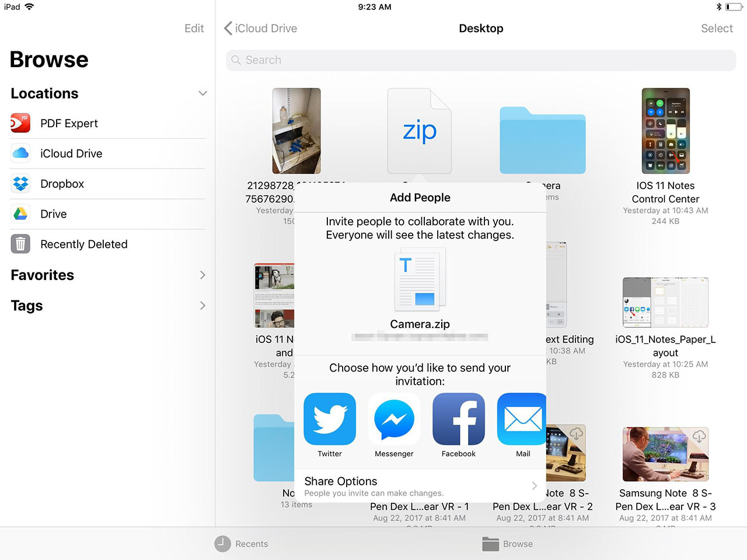The width and height of the screenshot is (747, 560).
Task: Select iCloud Drive in the sidebar
Action: [x=71, y=153]
